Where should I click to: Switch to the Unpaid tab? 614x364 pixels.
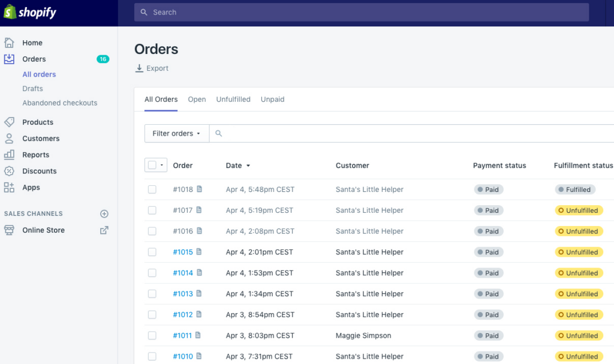click(273, 99)
